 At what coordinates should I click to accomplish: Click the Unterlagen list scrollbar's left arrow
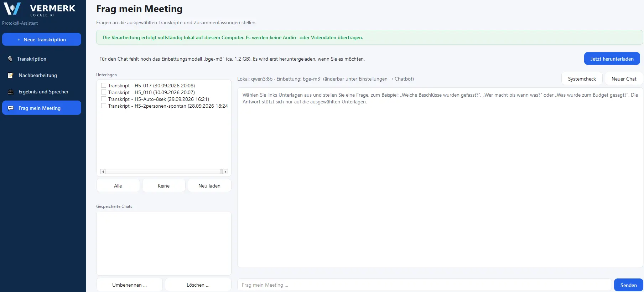click(x=103, y=171)
